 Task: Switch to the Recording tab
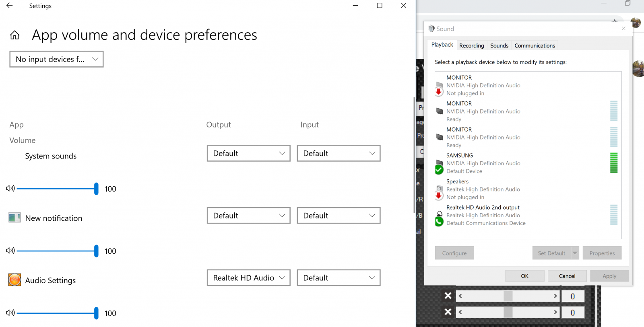[472, 45]
